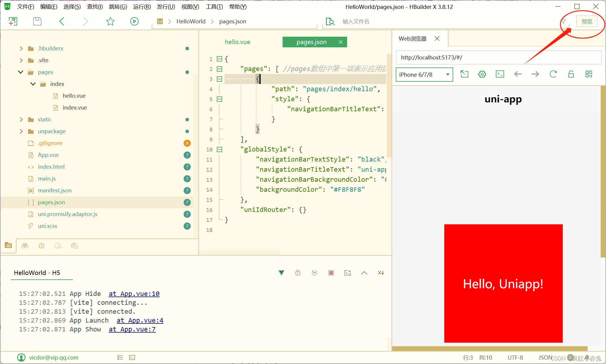Click the save file toolbar icon
The image size is (606, 364).
click(37, 21)
